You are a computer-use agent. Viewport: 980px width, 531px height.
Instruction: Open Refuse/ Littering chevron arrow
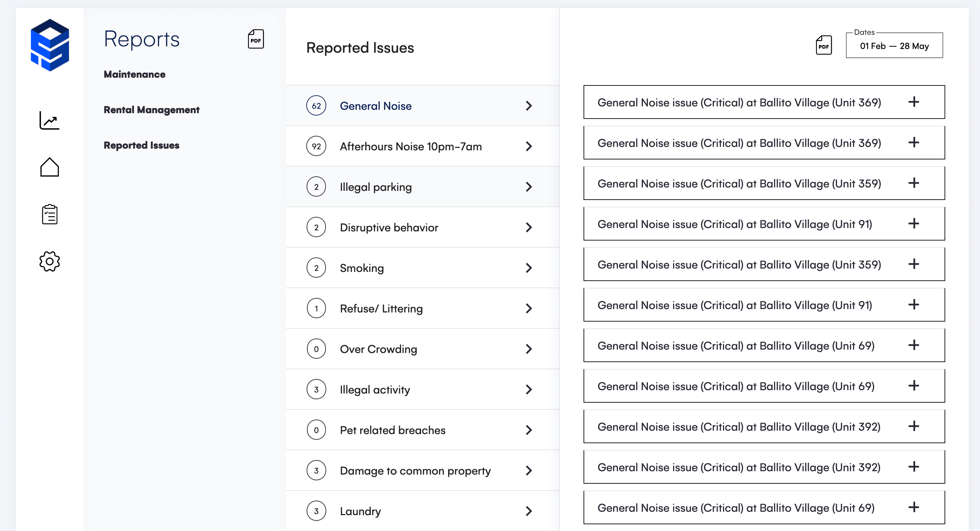click(x=528, y=308)
